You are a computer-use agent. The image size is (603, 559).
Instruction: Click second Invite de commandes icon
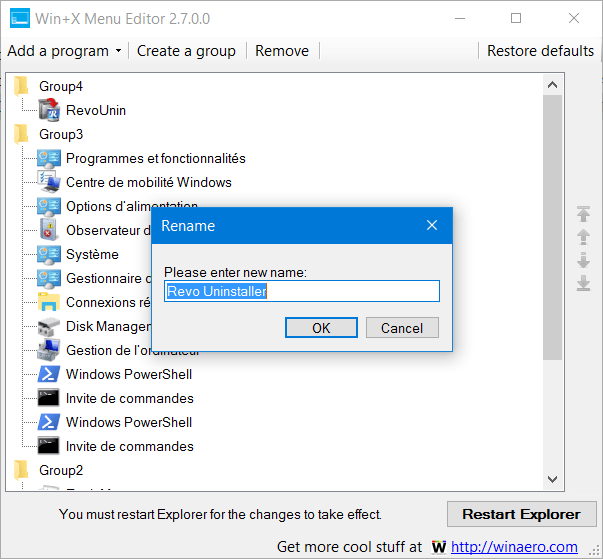[x=48, y=446]
